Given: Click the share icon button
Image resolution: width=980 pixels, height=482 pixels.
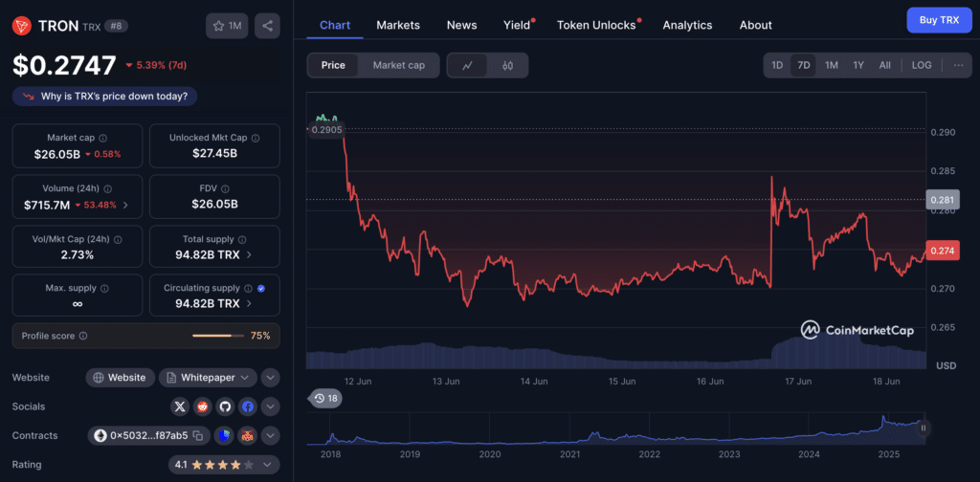Looking at the screenshot, I should point(268,26).
